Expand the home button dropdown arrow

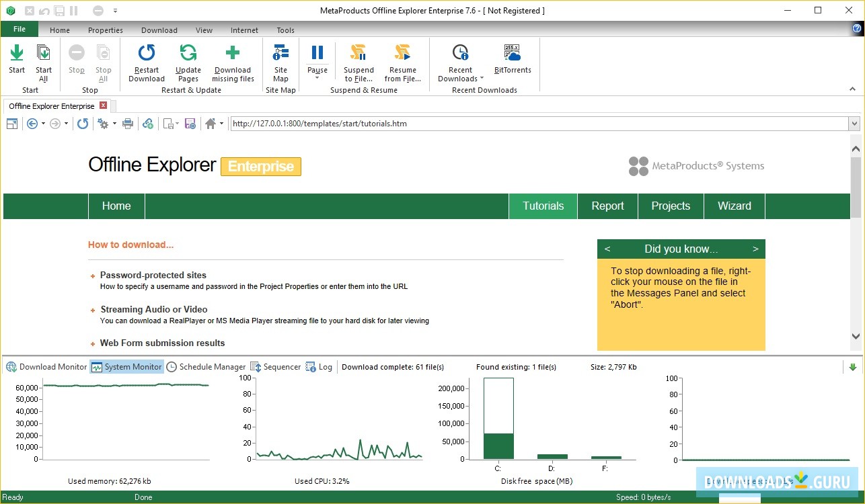tap(221, 124)
